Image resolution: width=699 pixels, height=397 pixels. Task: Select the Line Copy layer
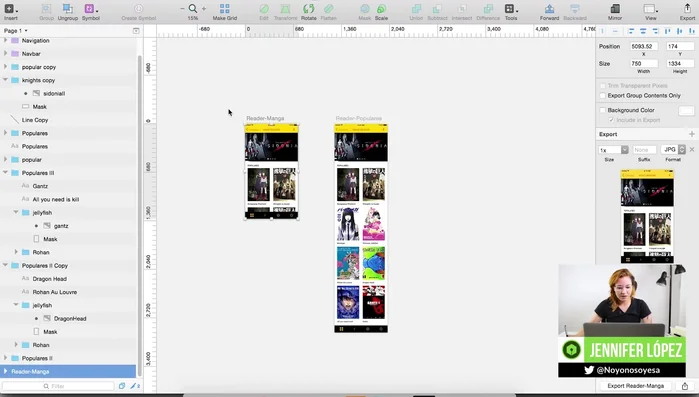[68, 120]
